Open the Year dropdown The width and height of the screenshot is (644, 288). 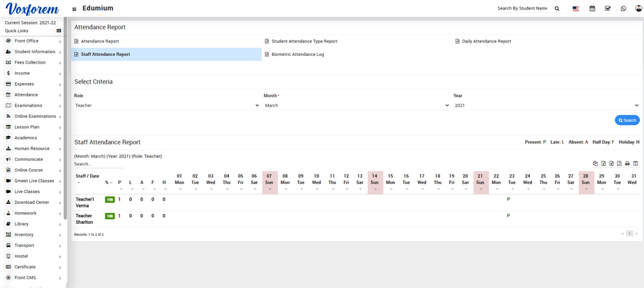[546, 105]
